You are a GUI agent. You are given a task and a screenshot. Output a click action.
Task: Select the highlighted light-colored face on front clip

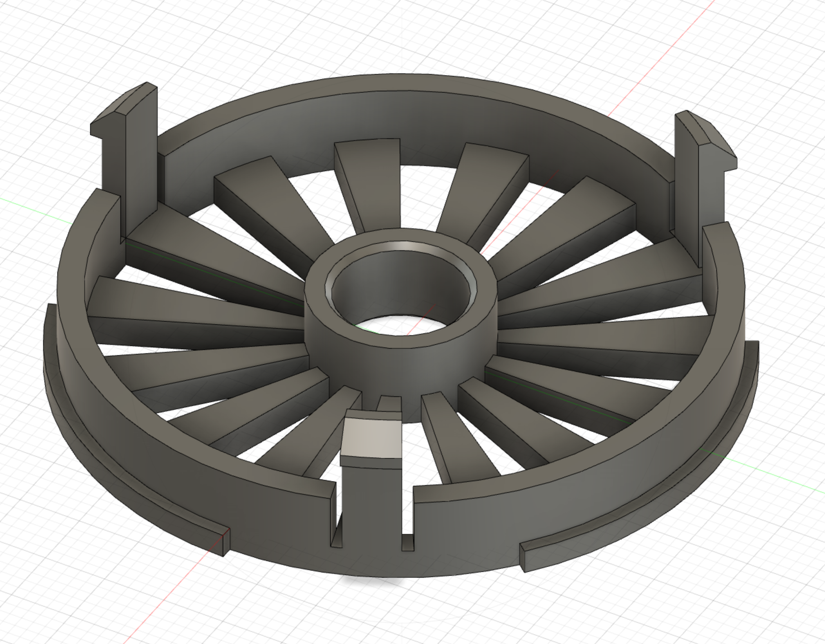pyautogui.click(x=371, y=438)
